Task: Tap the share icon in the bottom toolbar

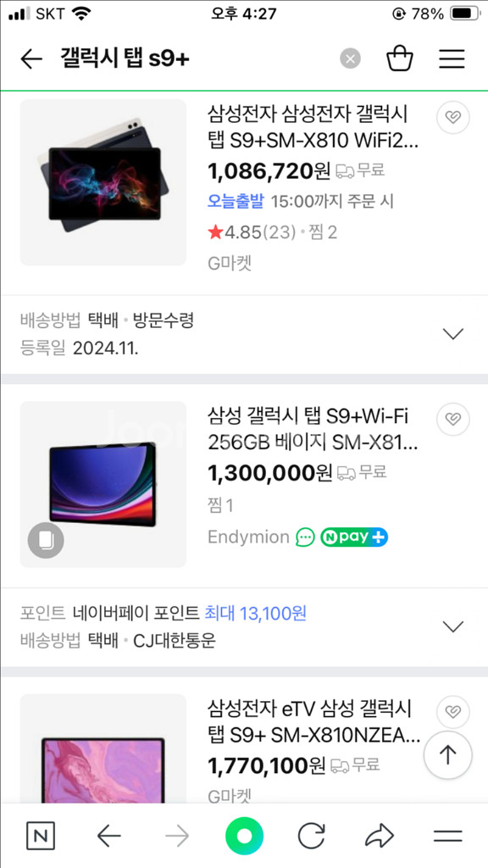Action: tap(380, 835)
